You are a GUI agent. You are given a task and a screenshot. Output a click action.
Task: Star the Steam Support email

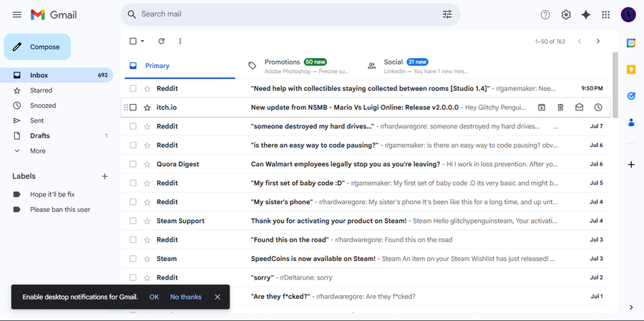[147, 221]
